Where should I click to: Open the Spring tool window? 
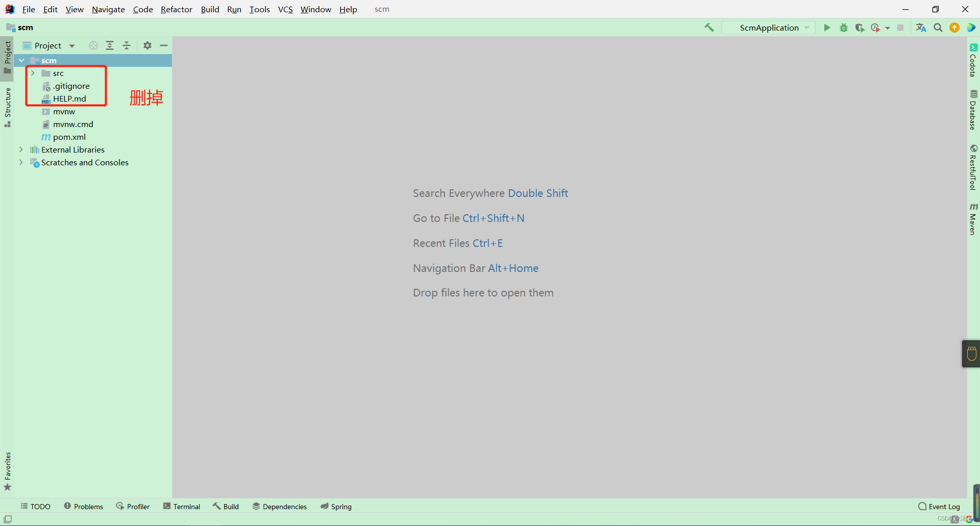point(336,506)
